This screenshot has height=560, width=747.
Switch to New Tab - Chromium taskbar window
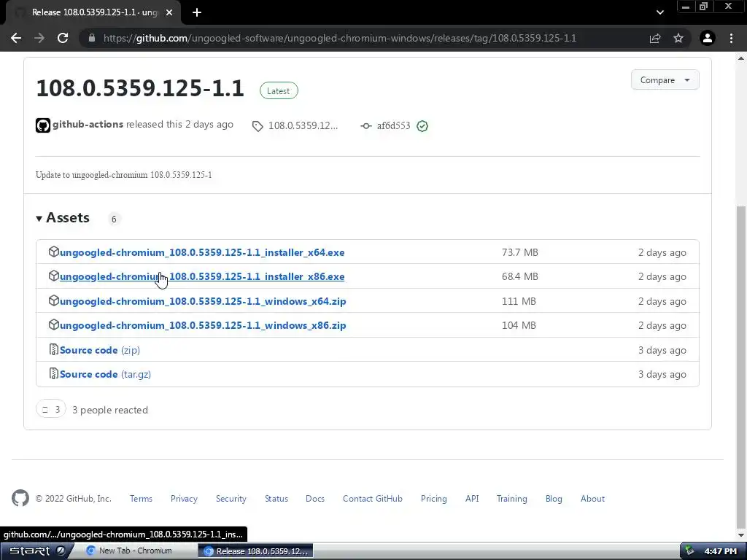134,551
